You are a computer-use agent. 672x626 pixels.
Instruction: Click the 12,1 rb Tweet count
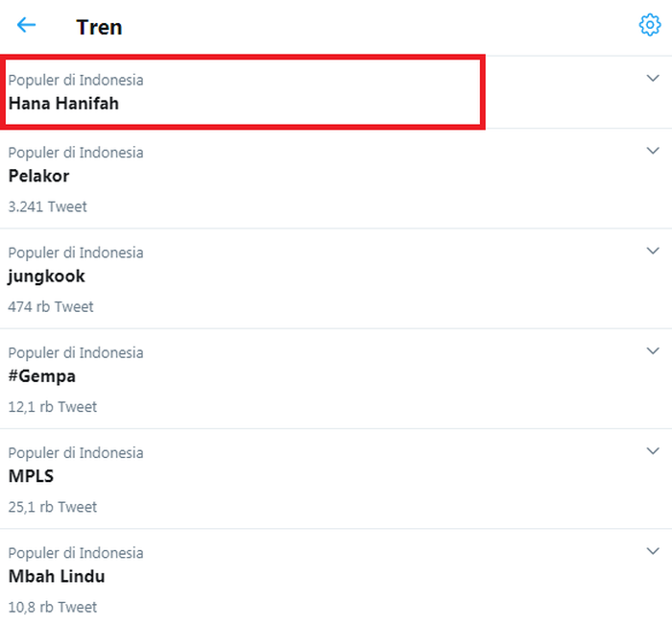pyautogui.click(x=52, y=407)
